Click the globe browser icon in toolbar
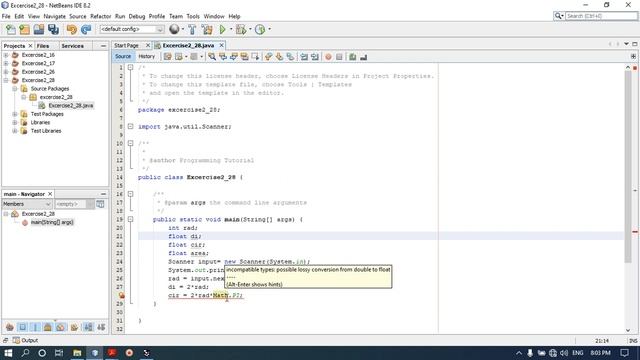 tap(174, 29)
